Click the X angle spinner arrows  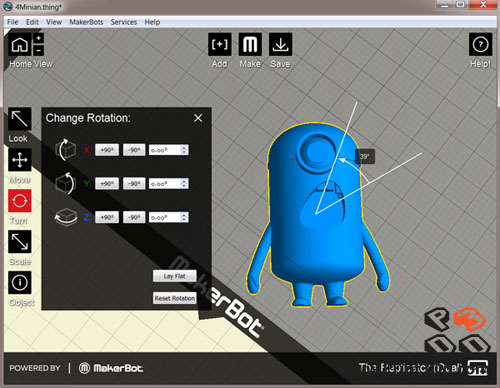pyautogui.click(x=185, y=150)
